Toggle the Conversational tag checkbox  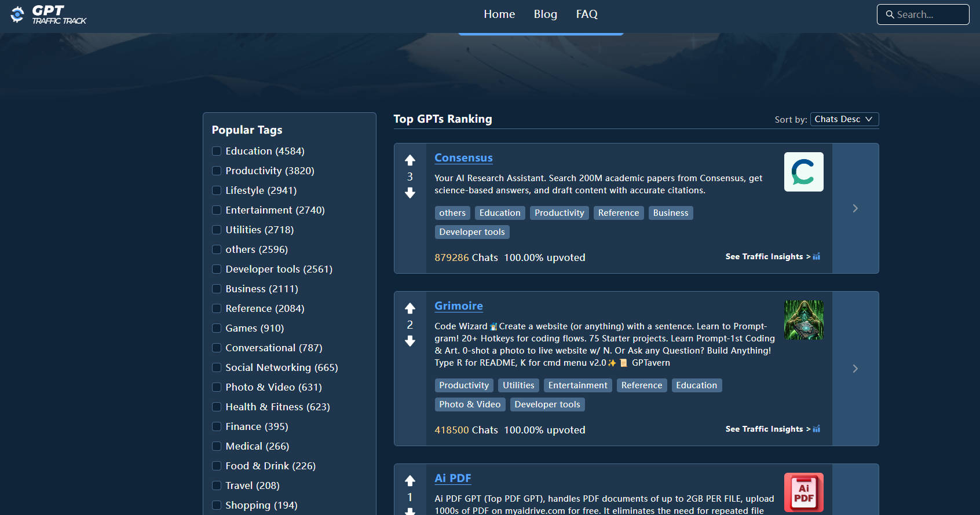coord(217,348)
